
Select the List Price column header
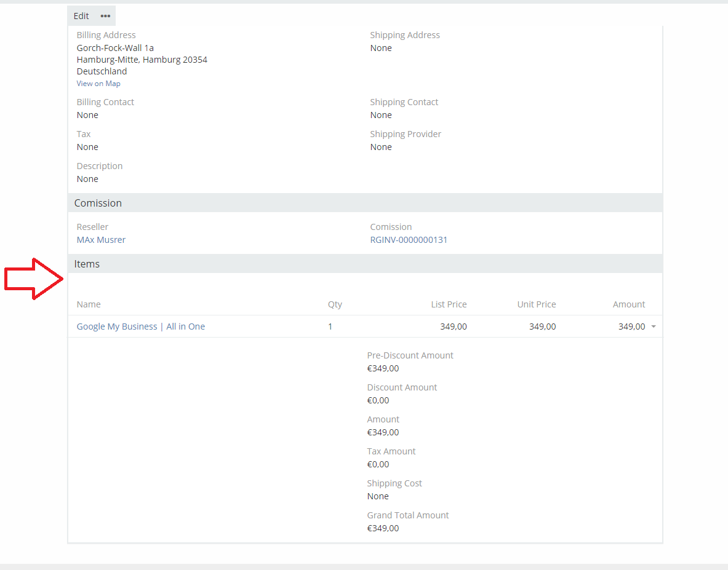coord(449,304)
